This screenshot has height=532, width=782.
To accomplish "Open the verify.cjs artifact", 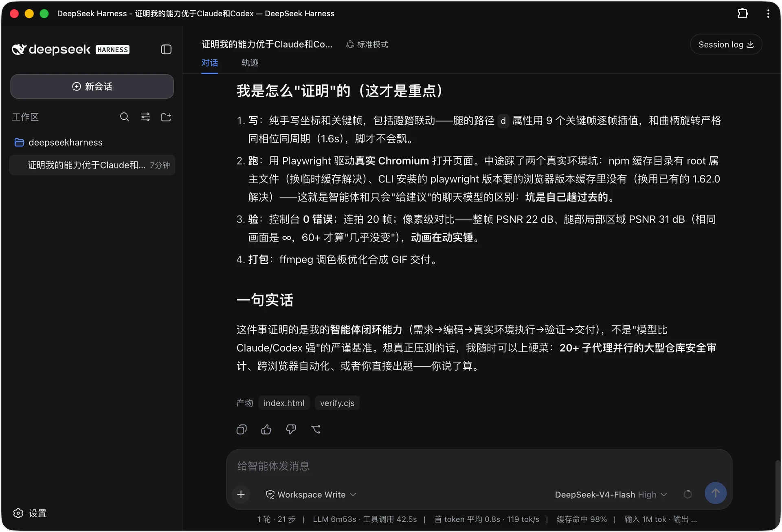I will click(337, 403).
